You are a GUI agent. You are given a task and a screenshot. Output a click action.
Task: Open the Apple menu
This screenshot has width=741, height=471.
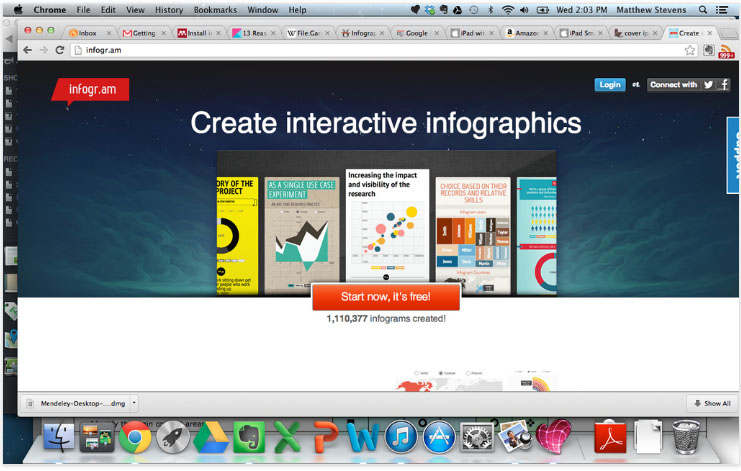(x=18, y=9)
